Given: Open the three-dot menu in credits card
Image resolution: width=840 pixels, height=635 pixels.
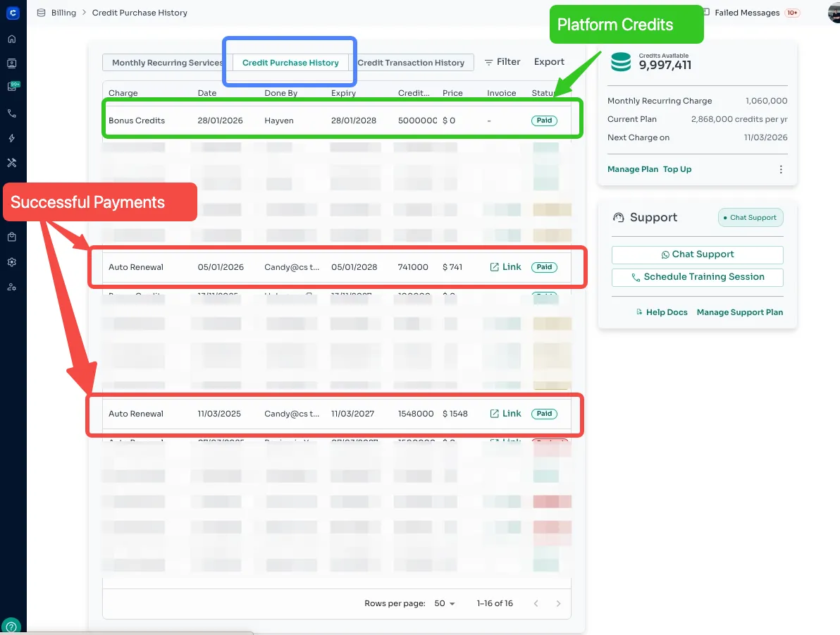Looking at the screenshot, I should [x=781, y=169].
